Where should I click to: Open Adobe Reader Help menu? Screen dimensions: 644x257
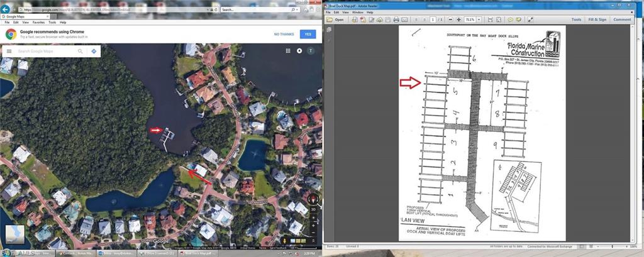click(x=370, y=13)
